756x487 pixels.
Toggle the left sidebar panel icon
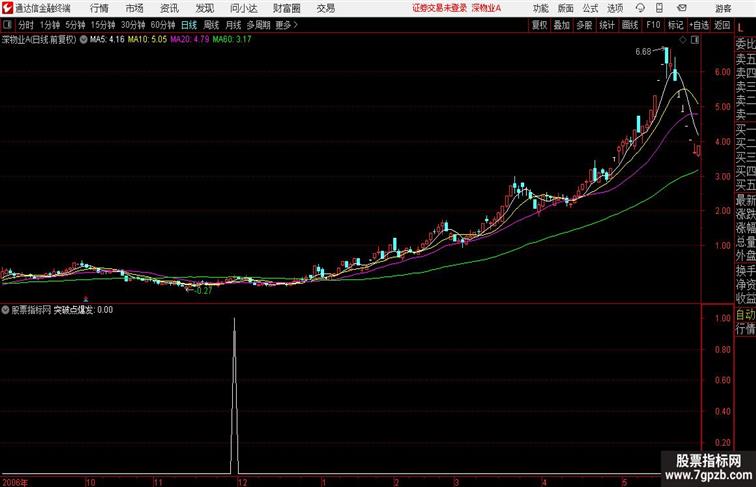tap(7, 25)
